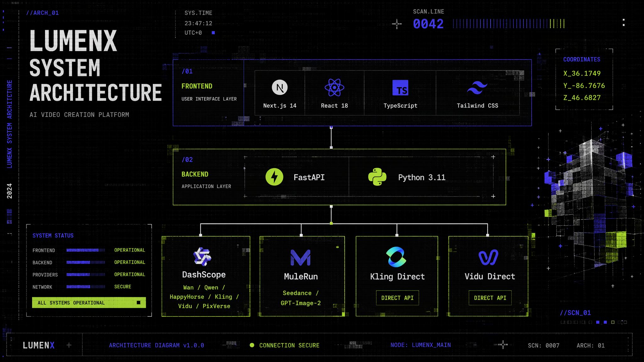The height and width of the screenshot is (362, 644).
Task: Click the Next.js 14 label
Action: [x=280, y=106]
